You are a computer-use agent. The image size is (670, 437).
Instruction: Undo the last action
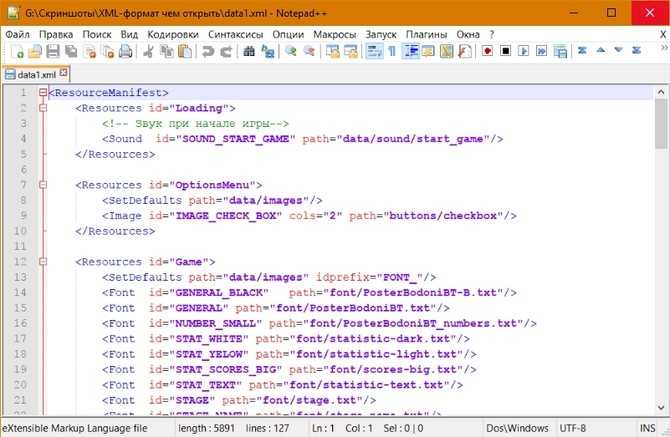point(208,52)
